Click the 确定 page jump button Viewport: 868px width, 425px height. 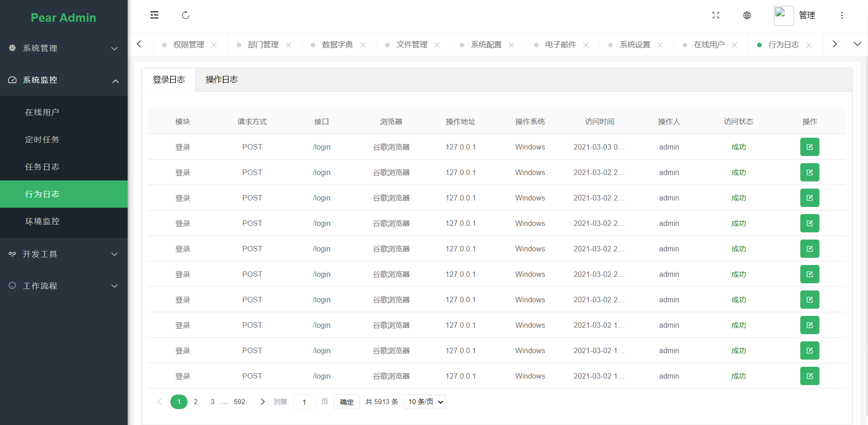347,402
